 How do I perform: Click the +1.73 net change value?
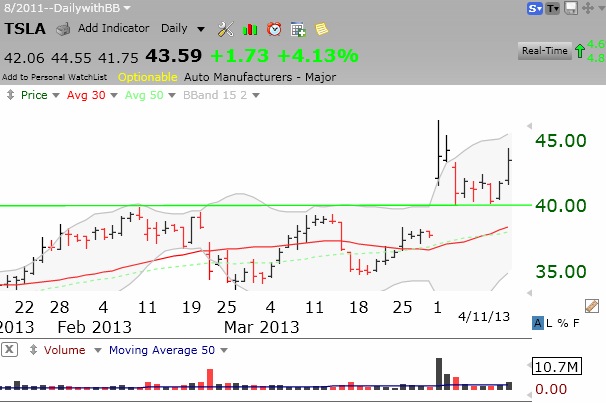pyautogui.click(x=240, y=56)
